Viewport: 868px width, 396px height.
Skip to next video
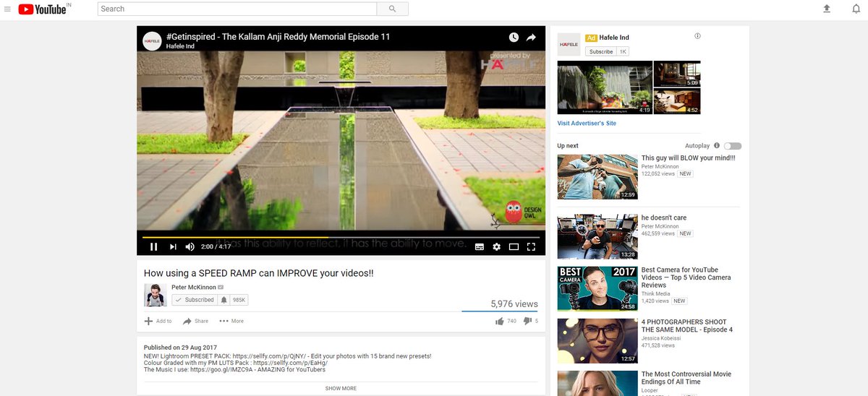pyautogui.click(x=173, y=246)
